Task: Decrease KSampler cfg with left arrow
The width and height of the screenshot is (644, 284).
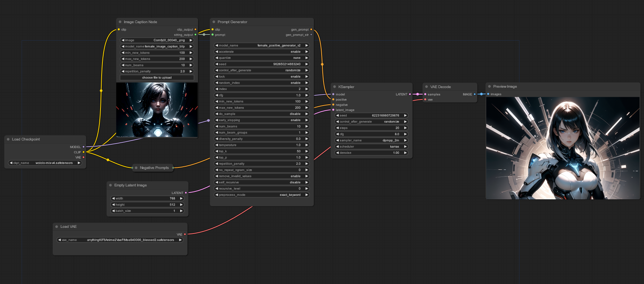Action: (x=338, y=134)
